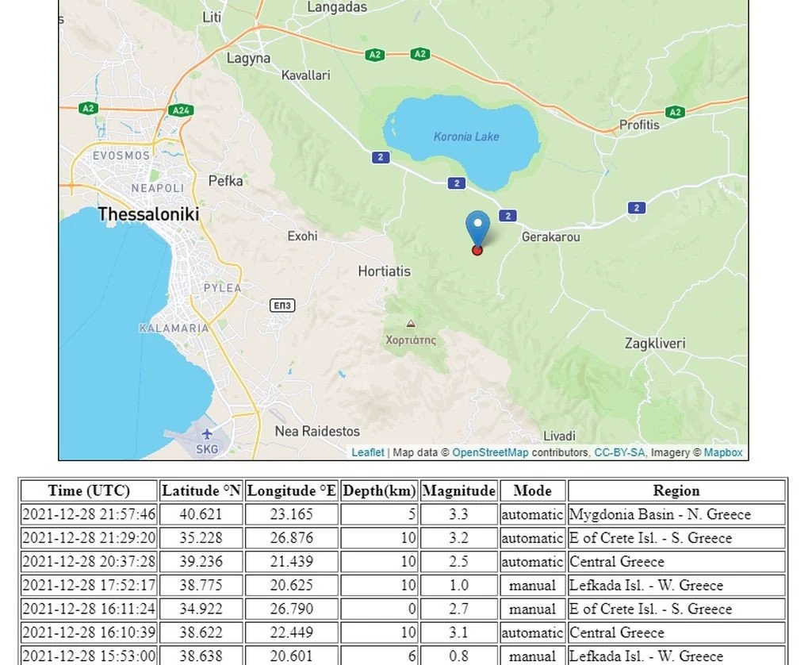Click the route 2 shield beside Gerakarou

point(508,216)
